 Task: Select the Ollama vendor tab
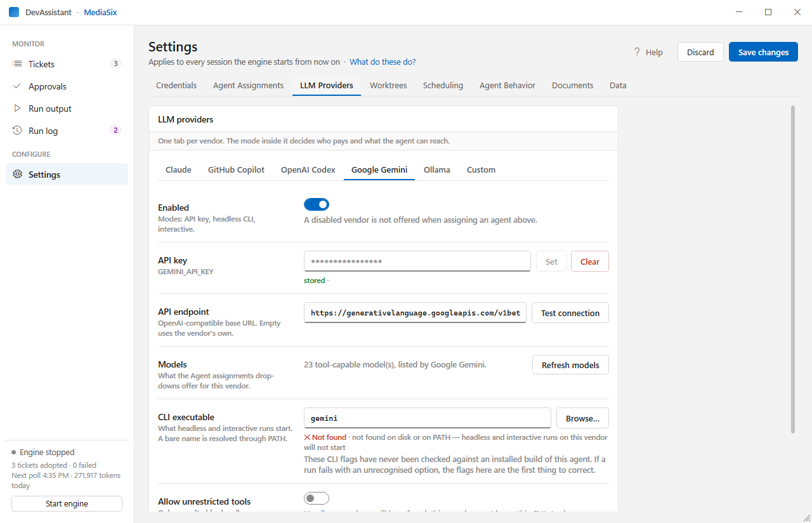437,169
